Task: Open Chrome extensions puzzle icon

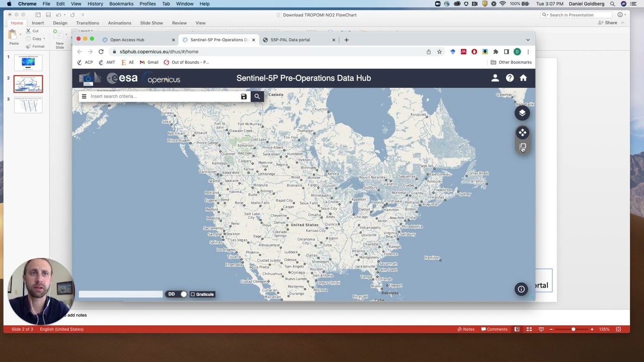Action: tap(496, 52)
